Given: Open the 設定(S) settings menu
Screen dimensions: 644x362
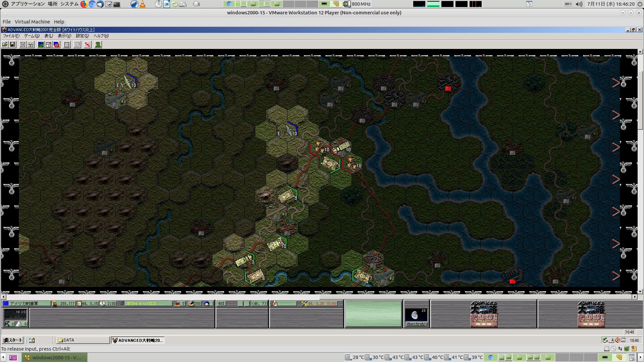Looking at the screenshot, I should [x=82, y=36].
